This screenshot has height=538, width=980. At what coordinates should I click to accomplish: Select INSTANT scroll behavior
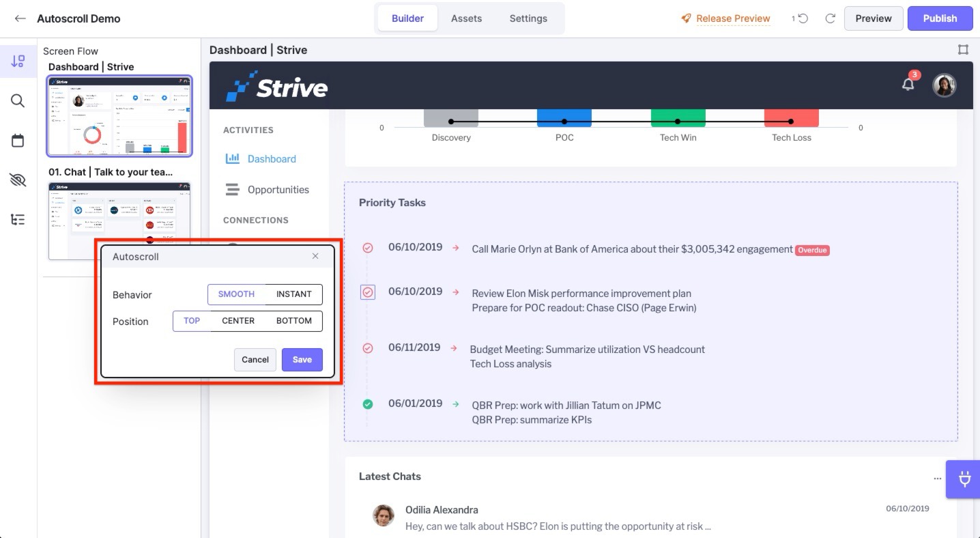click(293, 294)
